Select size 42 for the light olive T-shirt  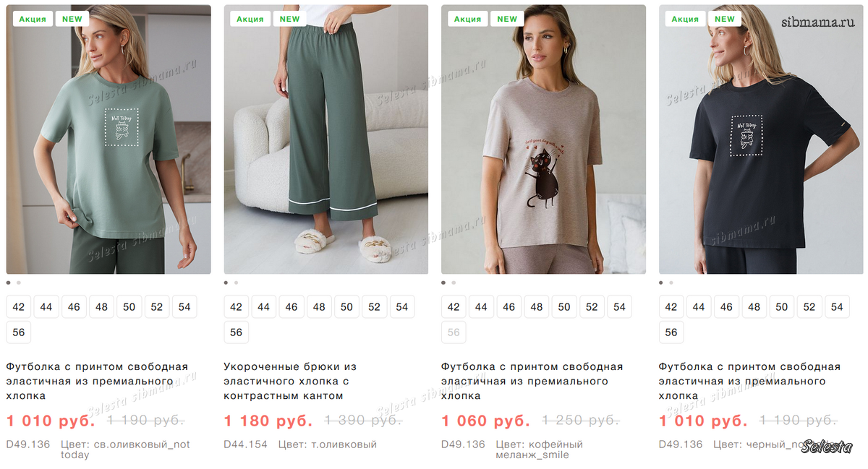coord(19,306)
